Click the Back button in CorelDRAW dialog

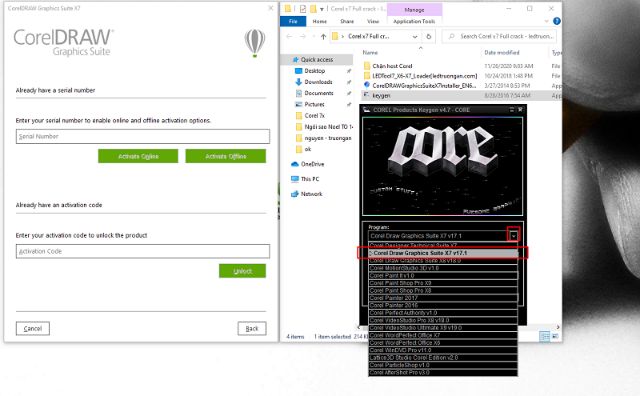[x=252, y=329]
